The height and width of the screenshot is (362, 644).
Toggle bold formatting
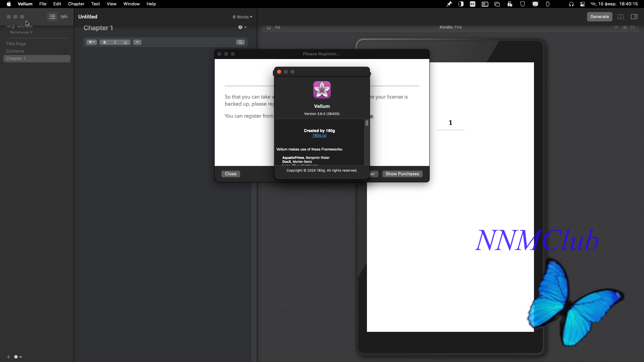click(x=105, y=42)
